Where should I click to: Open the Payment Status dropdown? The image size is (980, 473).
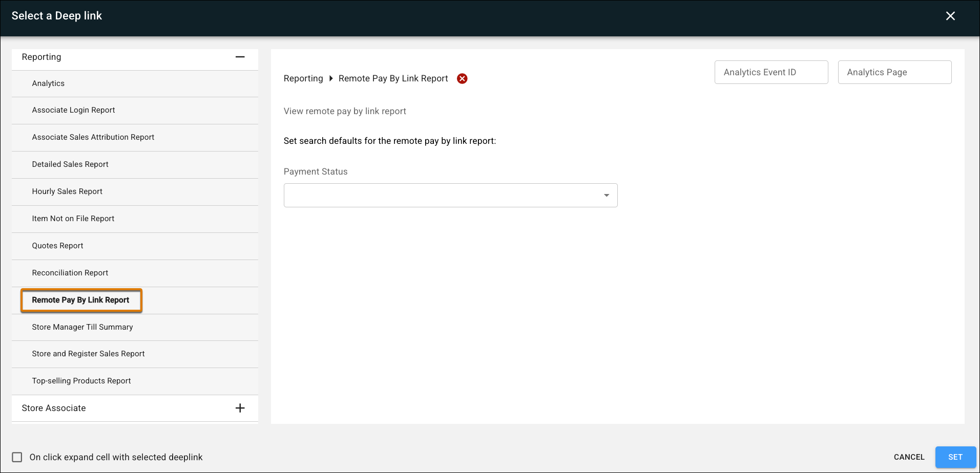(450, 195)
